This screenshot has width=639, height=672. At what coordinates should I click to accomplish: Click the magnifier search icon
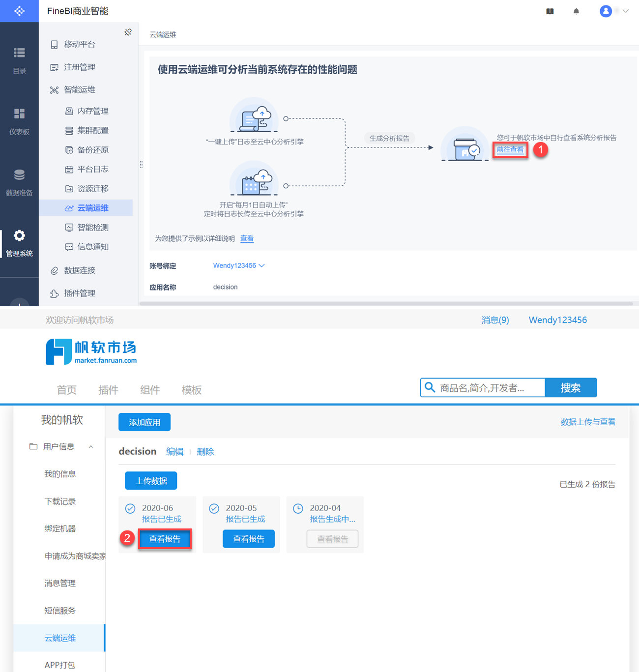pyautogui.click(x=430, y=387)
